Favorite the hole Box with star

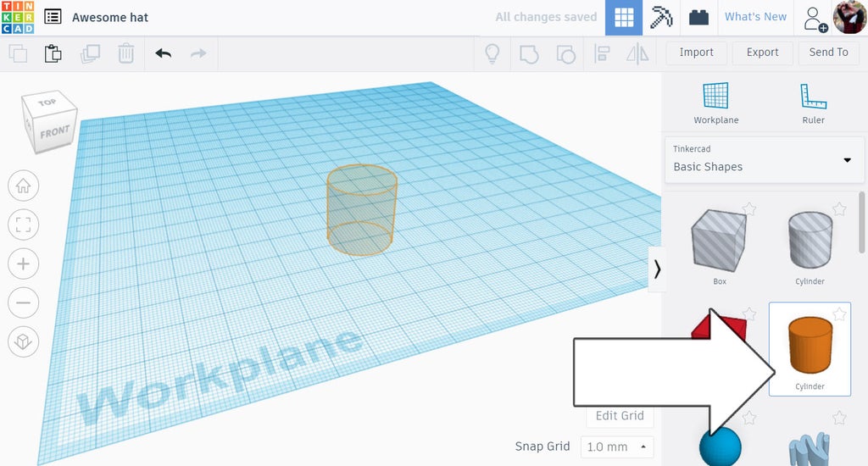[749, 208]
